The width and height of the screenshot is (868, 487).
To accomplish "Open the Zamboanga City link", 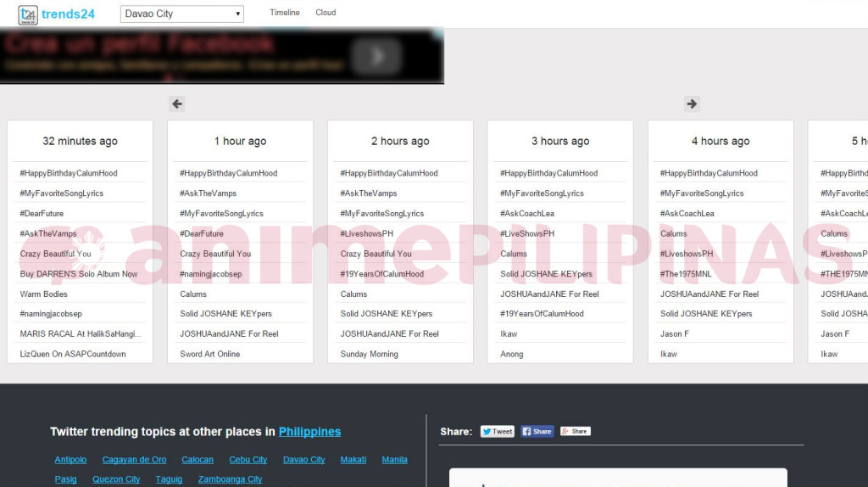I will [x=230, y=479].
